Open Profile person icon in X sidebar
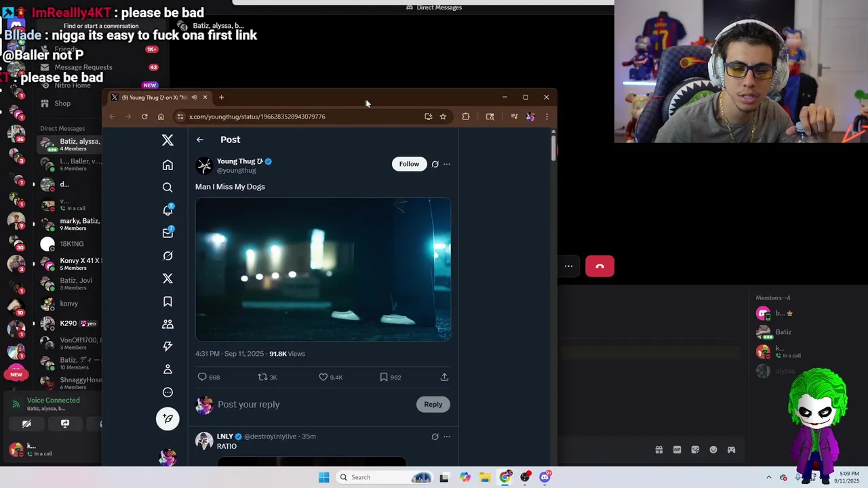Screen dimensions: 868x488 pyautogui.click(x=167, y=369)
